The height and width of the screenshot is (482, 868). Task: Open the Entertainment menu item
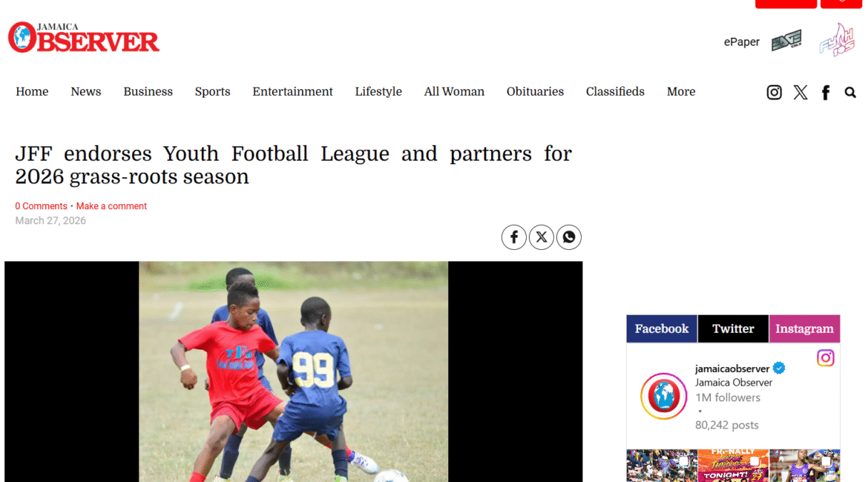click(293, 92)
